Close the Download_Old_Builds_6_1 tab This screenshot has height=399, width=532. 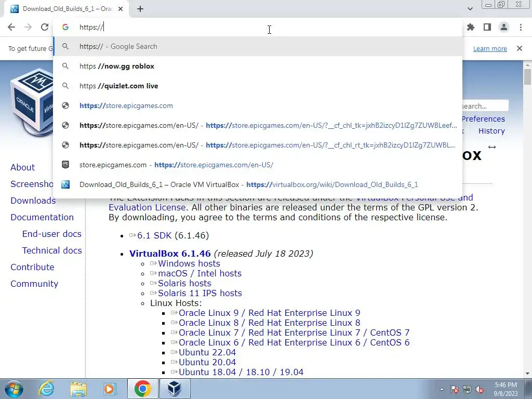click(x=121, y=9)
